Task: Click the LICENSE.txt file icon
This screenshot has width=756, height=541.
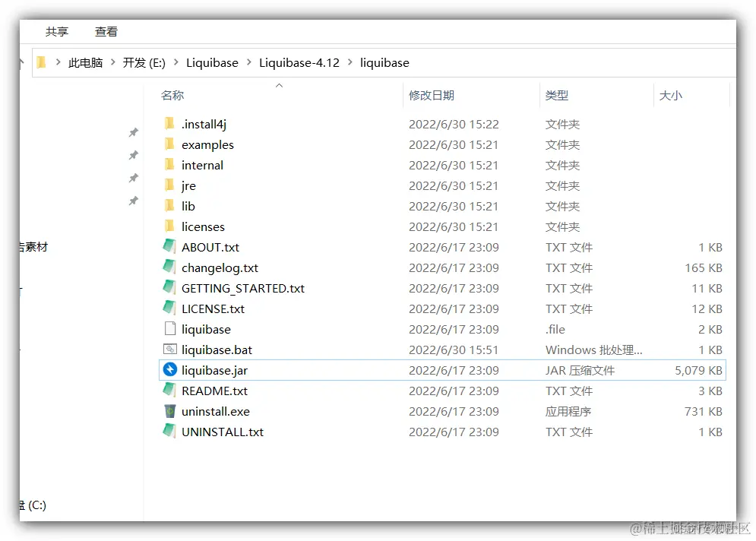Action: click(x=169, y=308)
